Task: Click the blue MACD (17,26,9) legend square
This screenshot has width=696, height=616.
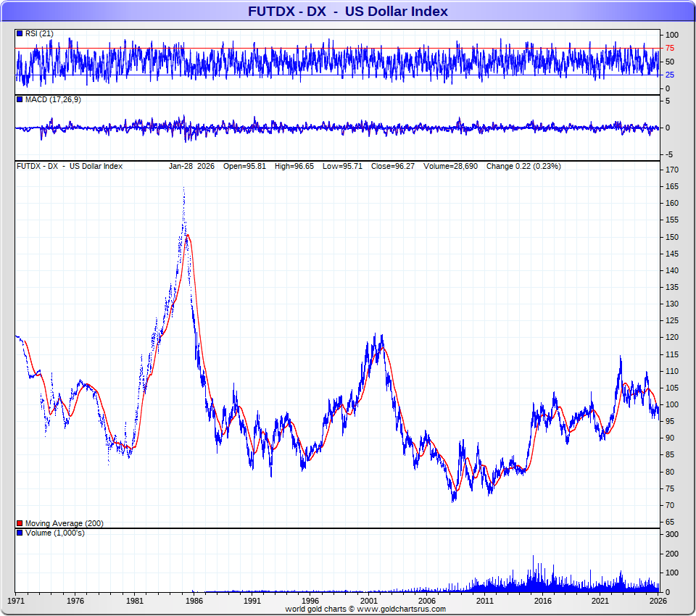Action: point(20,99)
